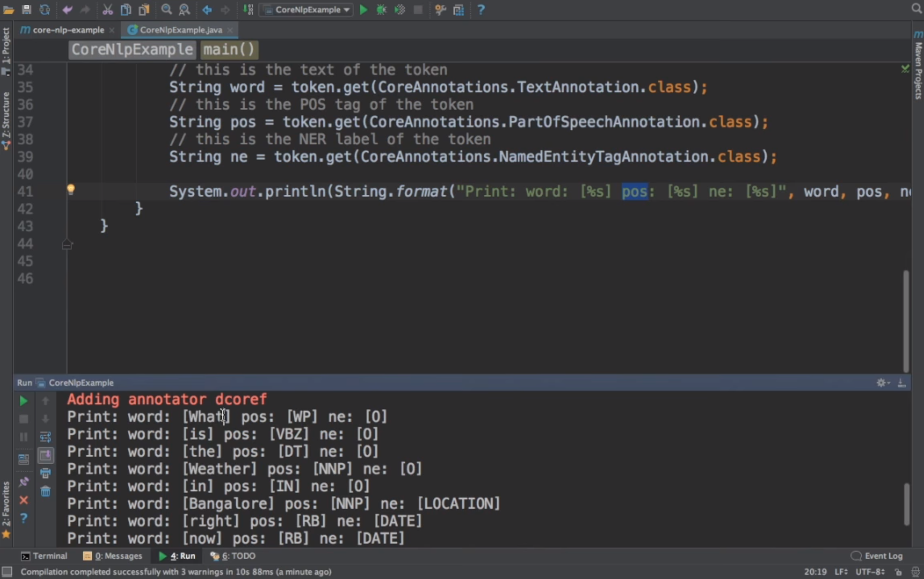Click the yellow light bulb intention icon

tap(71, 189)
